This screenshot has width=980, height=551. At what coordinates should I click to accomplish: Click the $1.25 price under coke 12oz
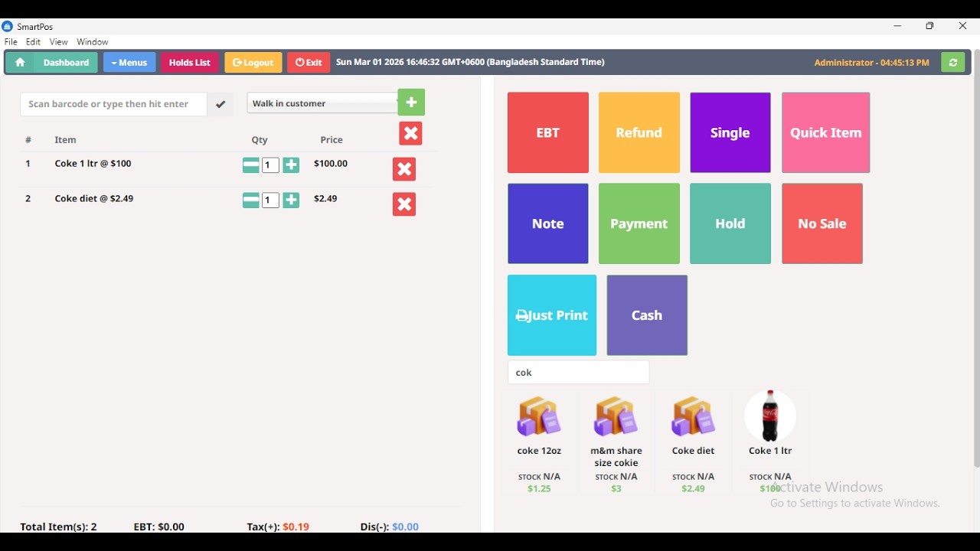coord(540,489)
